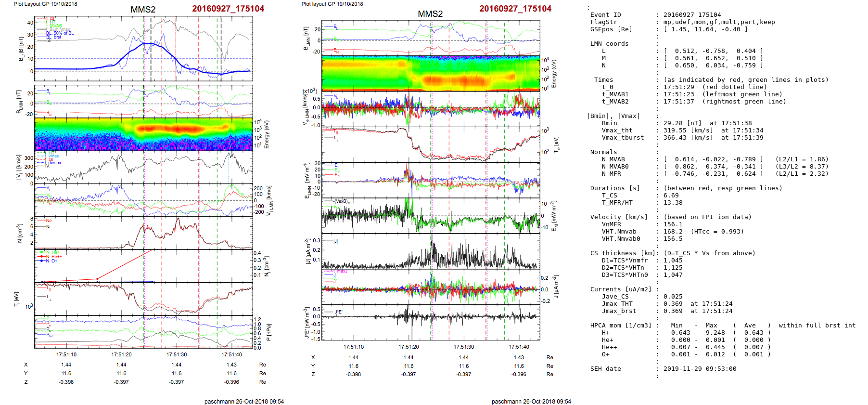The height and width of the screenshot is (405, 868).
Task: Click red '20160927_175104' title of the right plot
Action: 515,9
